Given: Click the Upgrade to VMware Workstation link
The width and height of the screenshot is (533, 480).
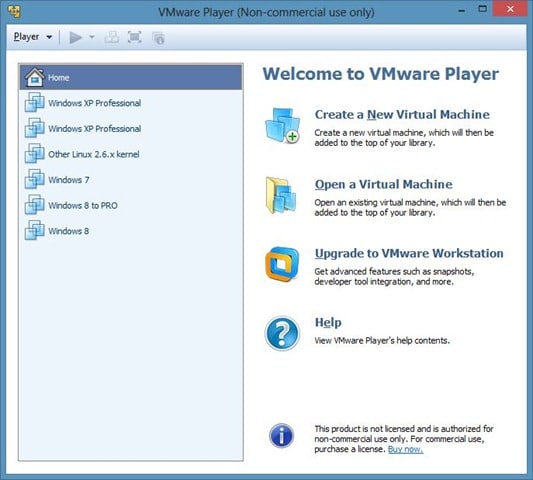Looking at the screenshot, I should point(409,254).
